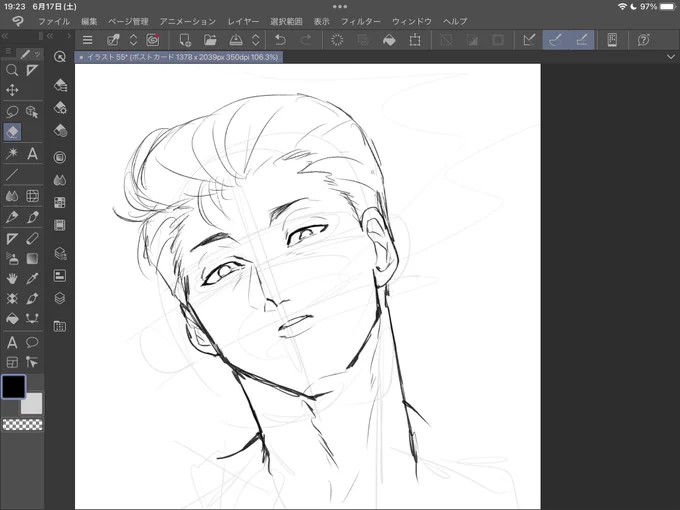Open the ウィンドウ menu
The width and height of the screenshot is (680, 510).
(412, 22)
